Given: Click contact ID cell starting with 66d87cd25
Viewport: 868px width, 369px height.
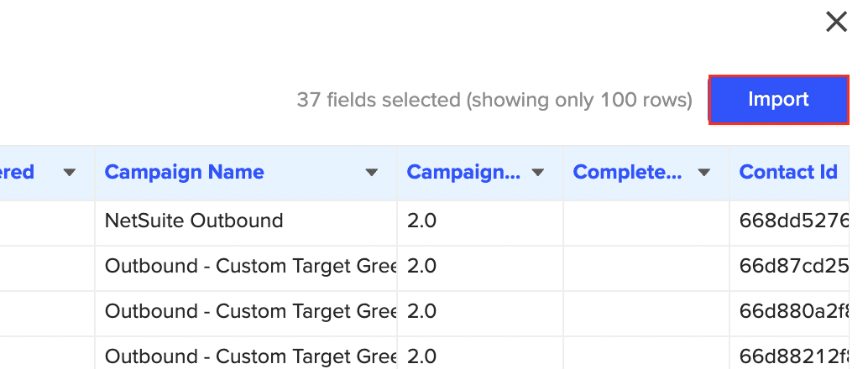Looking at the screenshot, I should pos(793,266).
